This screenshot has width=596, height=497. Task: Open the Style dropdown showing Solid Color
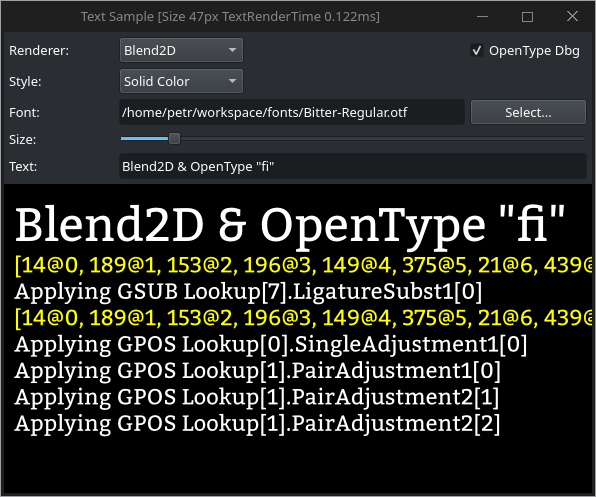point(181,81)
